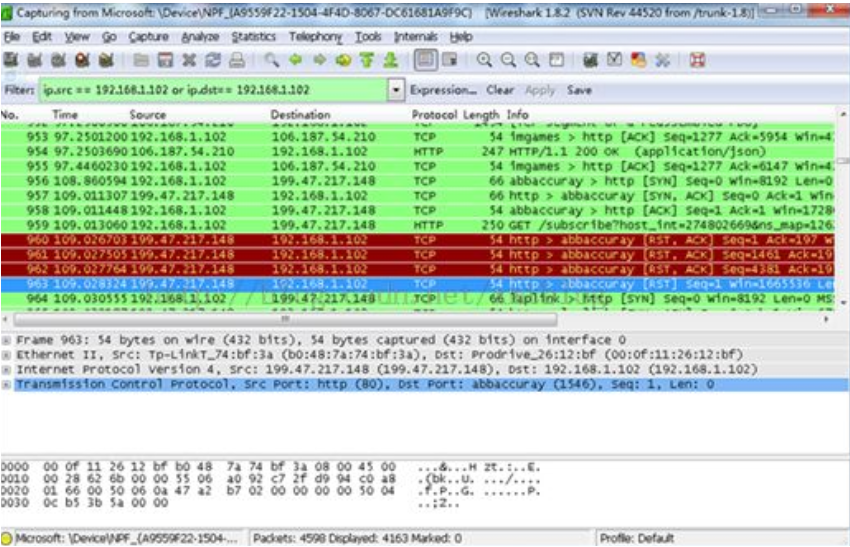Open the Analyze menu
Image resolution: width=850 pixels, height=547 pixels.
[x=200, y=37]
